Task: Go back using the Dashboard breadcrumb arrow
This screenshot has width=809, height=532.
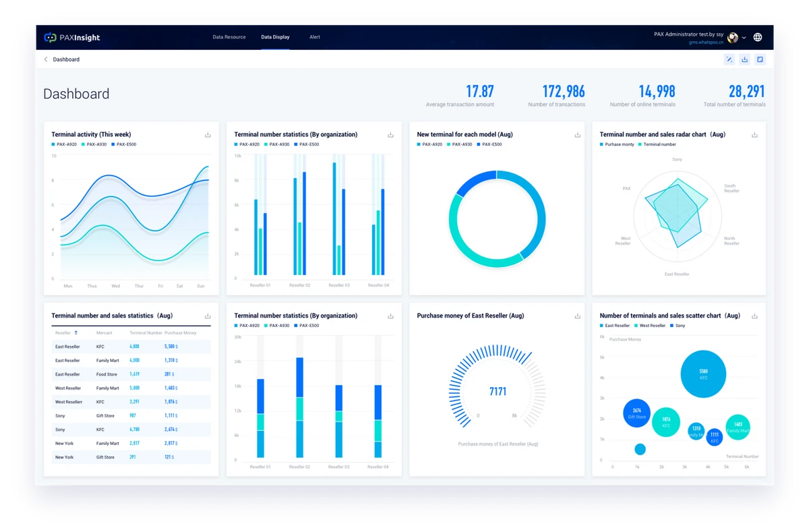Action: 46,59
